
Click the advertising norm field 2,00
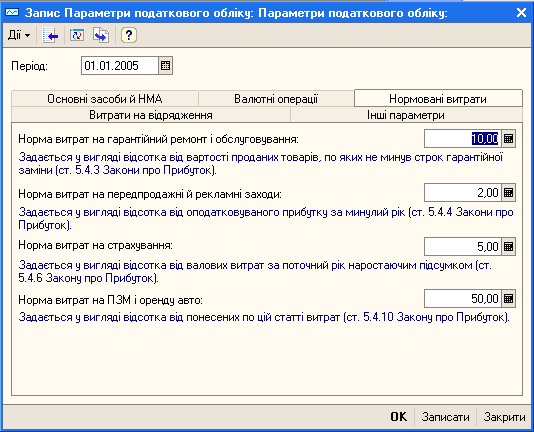click(x=463, y=193)
